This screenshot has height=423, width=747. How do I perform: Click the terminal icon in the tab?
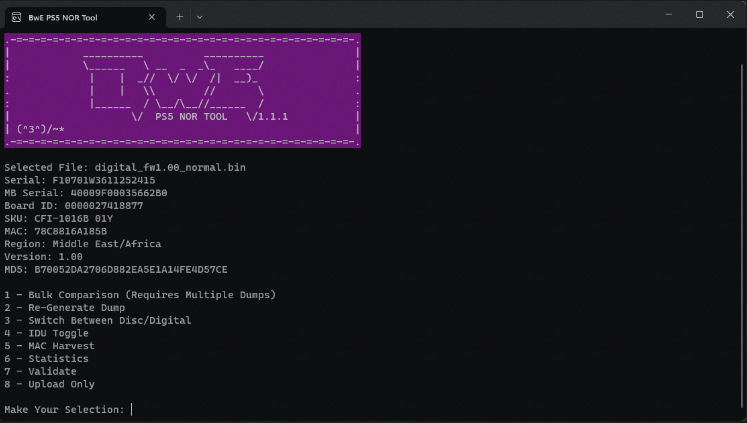point(16,17)
